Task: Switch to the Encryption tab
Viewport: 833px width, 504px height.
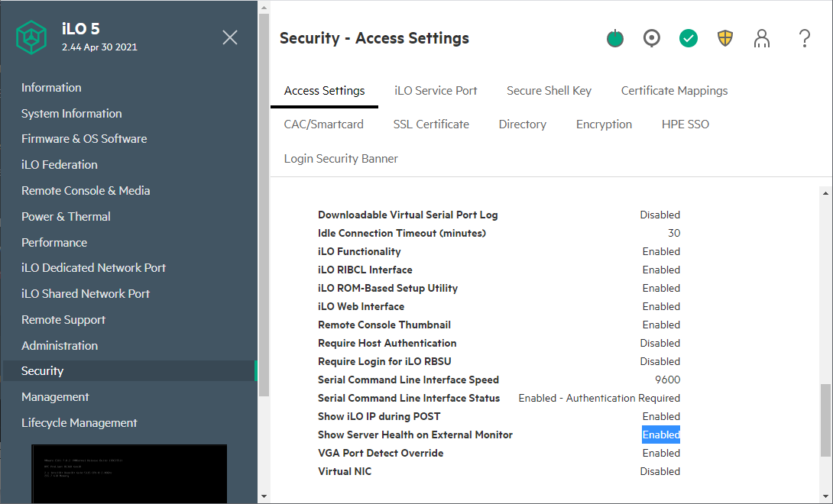Action: (604, 124)
